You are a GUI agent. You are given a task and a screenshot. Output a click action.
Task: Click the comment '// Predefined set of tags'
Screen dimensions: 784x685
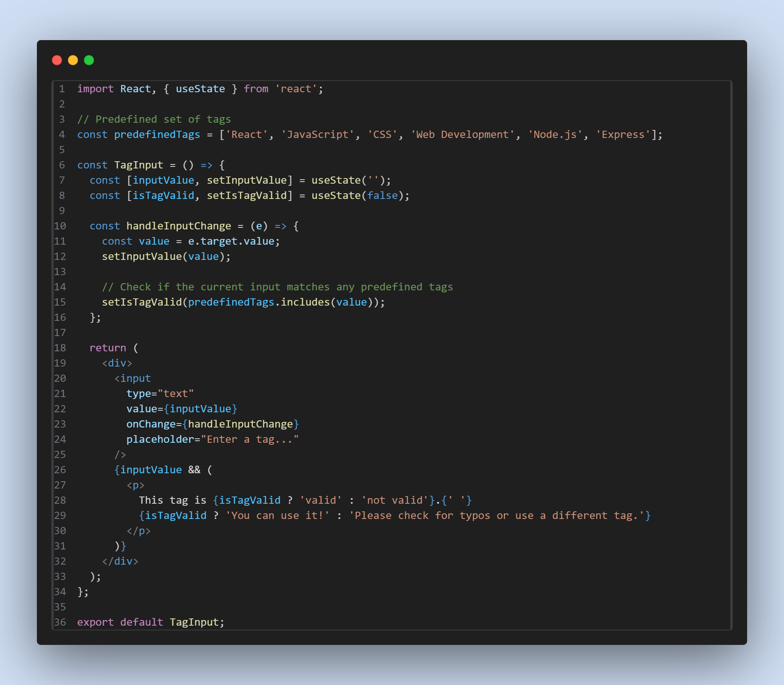154,120
